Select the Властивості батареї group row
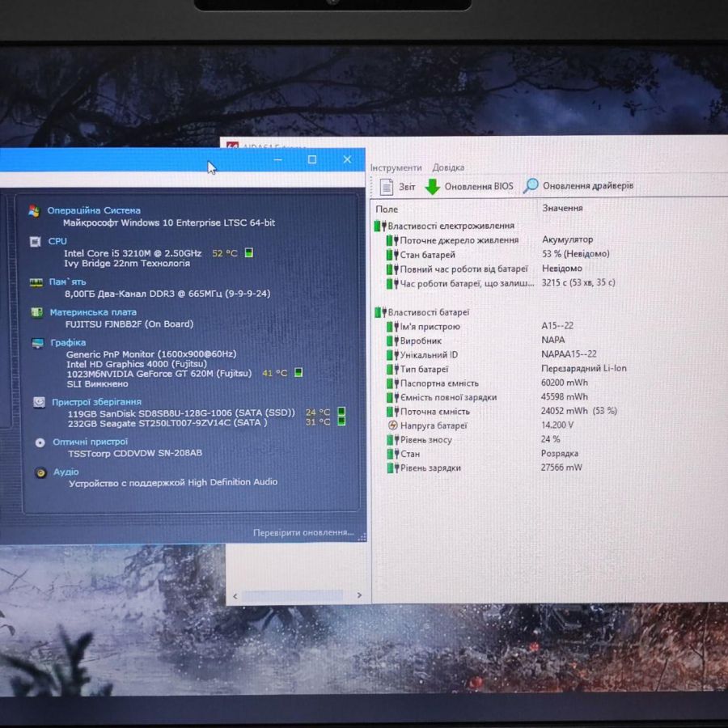This screenshot has height=728, width=728. (x=422, y=312)
